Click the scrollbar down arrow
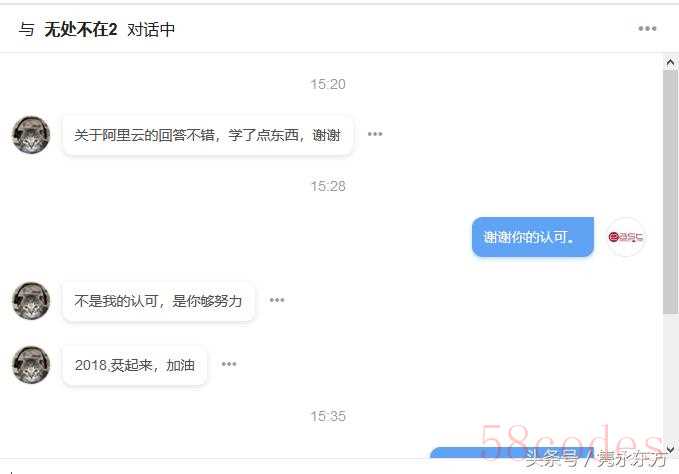This screenshot has width=679, height=474. [x=670, y=449]
